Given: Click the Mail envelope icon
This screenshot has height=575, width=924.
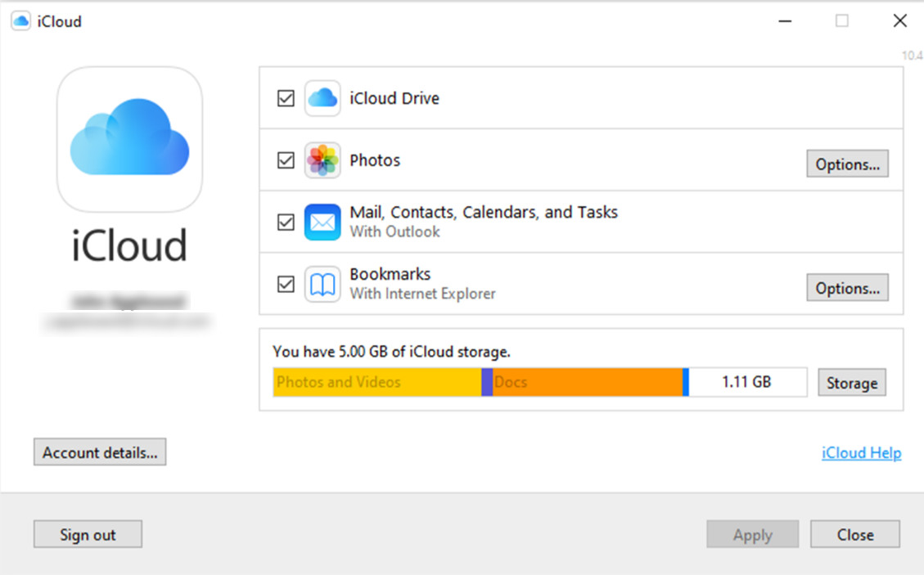Looking at the screenshot, I should (x=322, y=222).
